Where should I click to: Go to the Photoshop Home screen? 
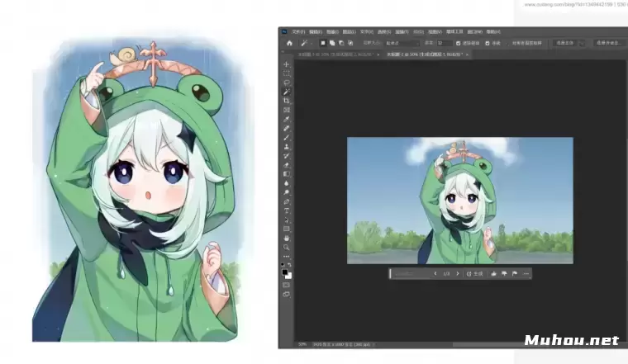click(x=289, y=43)
